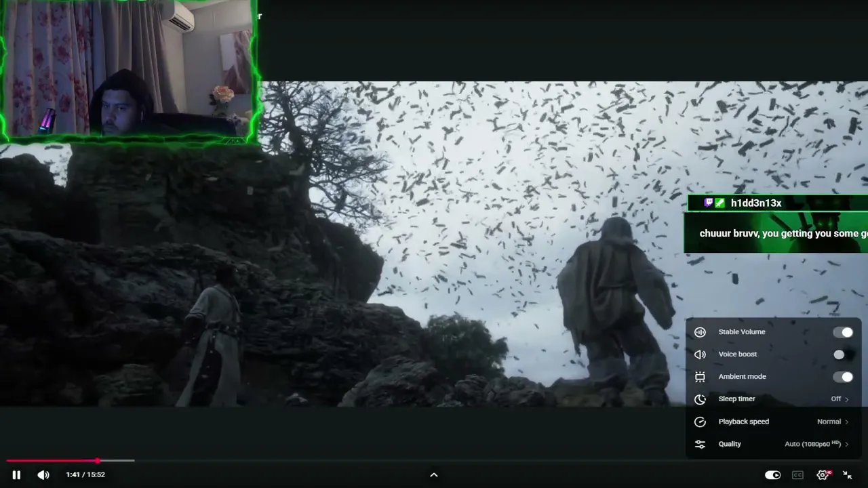Image resolution: width=868 pixels, height=488 pixels.
Task: Open the Playback speed menu entry
Action: click(x=774, y=422)
